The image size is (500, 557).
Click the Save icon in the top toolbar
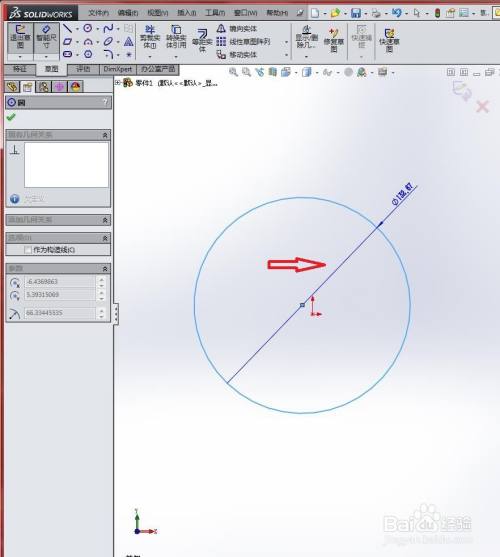tap(355, 13)
